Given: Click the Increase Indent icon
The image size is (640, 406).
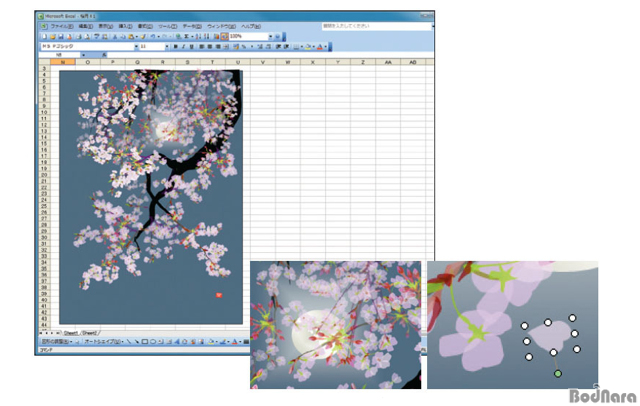Looking at the screenshot, I should pyautogui.click(x=286, y=47).
